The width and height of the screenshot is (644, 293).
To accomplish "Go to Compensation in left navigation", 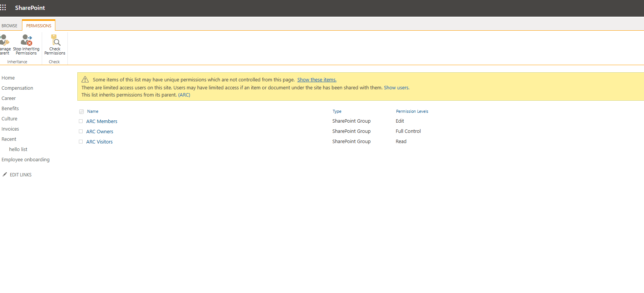I will pos(17,88).
